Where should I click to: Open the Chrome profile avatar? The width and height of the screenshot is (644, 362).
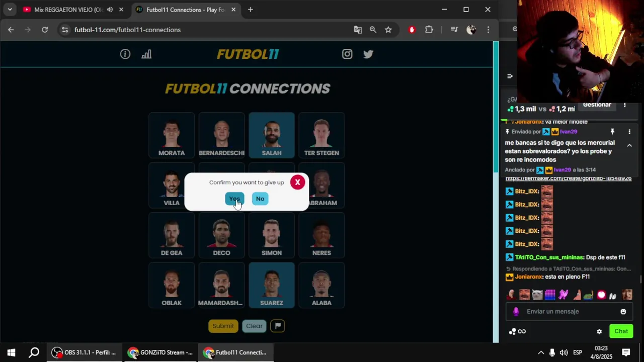(x=471, y=30)
